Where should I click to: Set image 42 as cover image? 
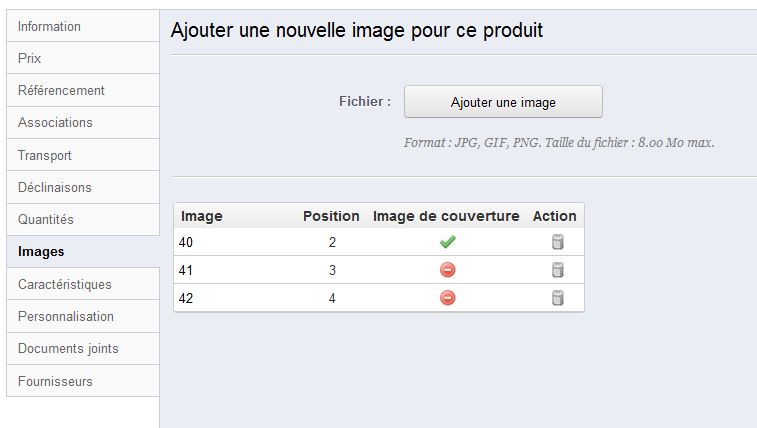[447, 298]
